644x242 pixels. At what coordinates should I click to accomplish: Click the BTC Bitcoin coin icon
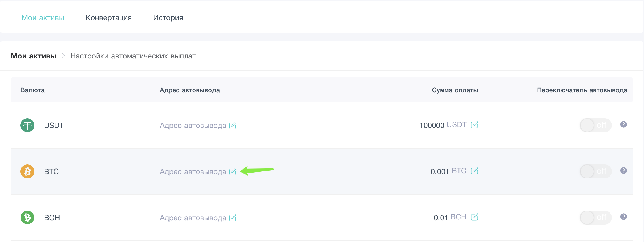pyautogui.click(x=27, y=171)
